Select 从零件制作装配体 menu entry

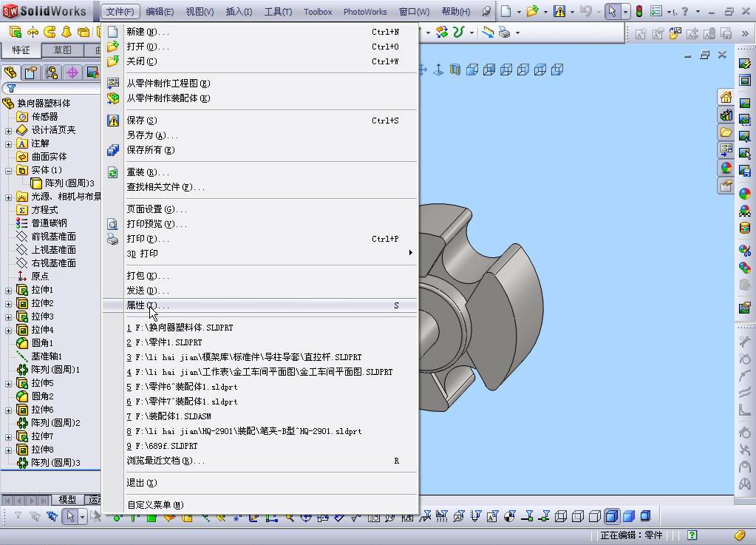coord(260,98)
